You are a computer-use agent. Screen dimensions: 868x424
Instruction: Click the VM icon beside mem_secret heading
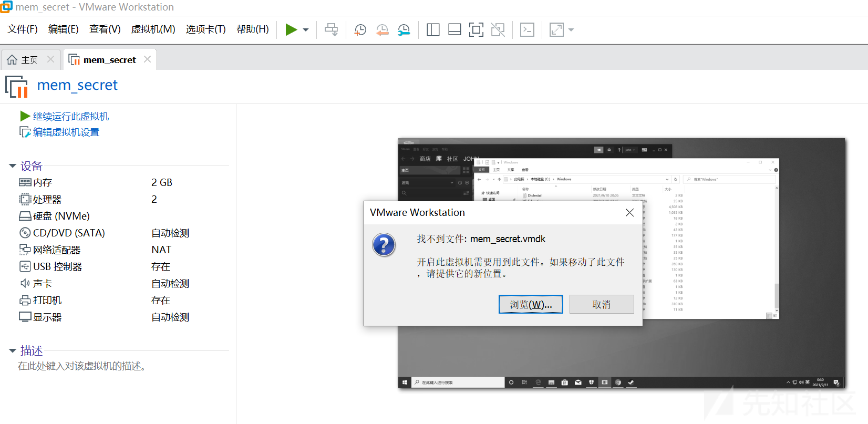click(x=17, y=86)
